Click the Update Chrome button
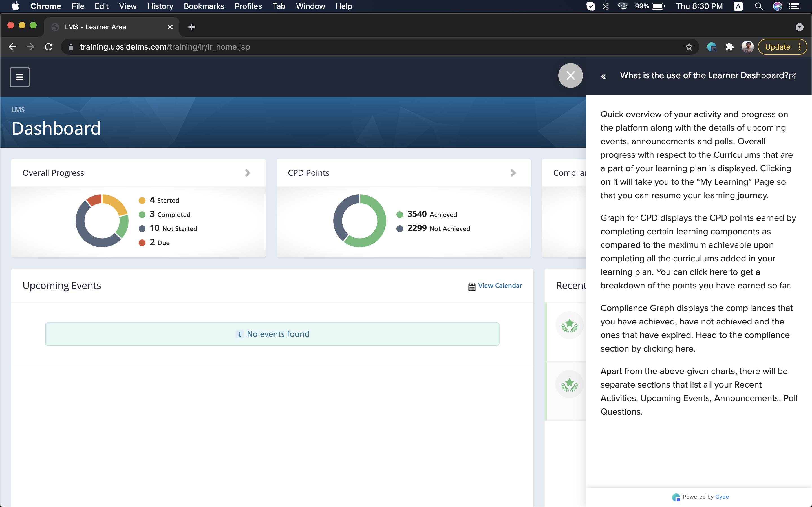 [x=777, y=47]
